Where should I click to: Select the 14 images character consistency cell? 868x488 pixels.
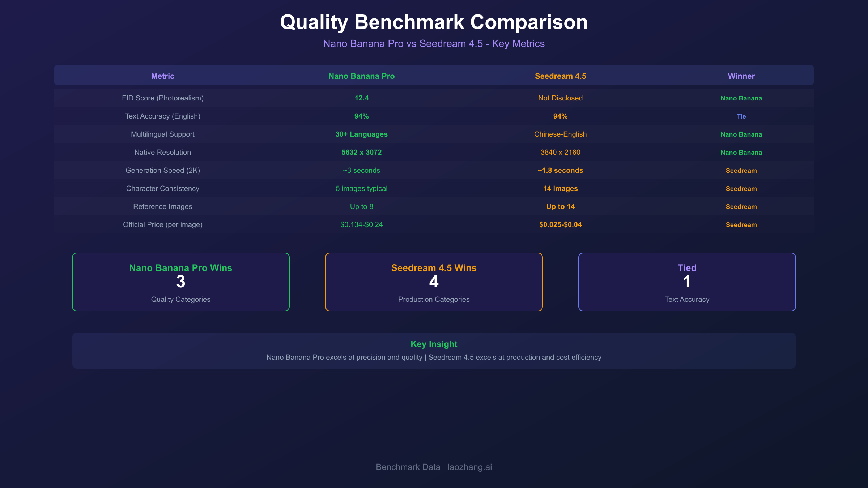click(x=560, y=188)
